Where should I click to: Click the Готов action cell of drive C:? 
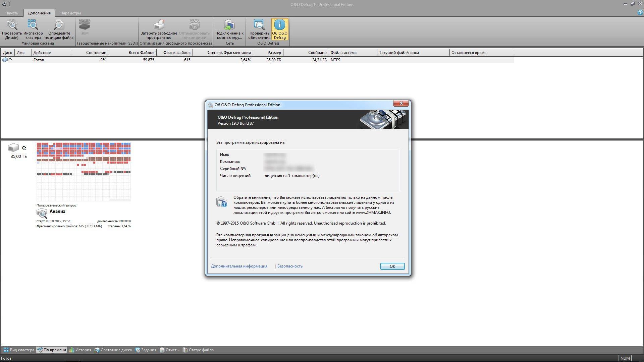pos(39,60)
